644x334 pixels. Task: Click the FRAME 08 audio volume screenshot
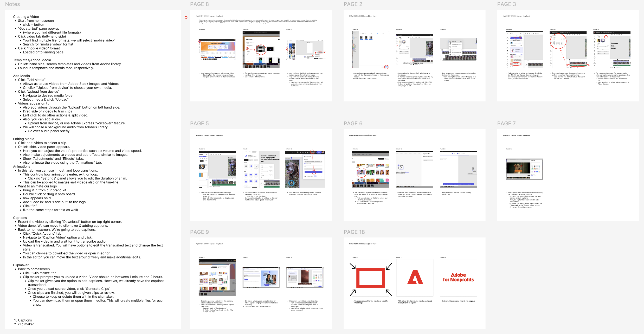568,50
